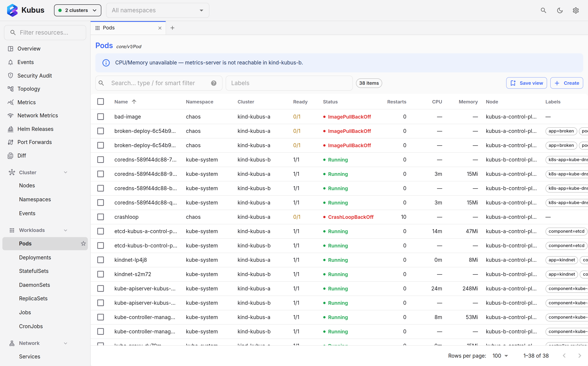The height and width of the screenshot is (366, 588).
Task: Click the Name column sort arrow
Action: pyautogui.click(x=134, y=102)
